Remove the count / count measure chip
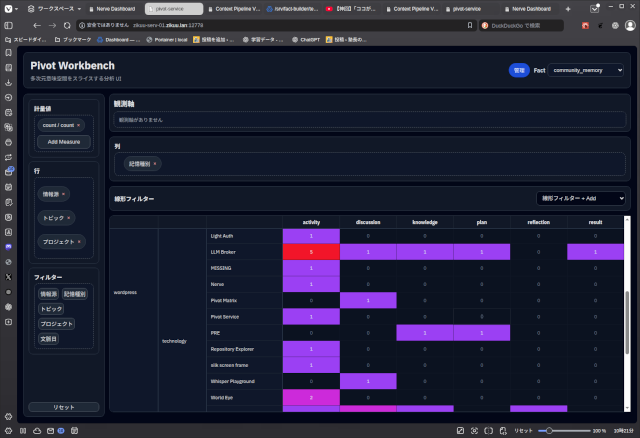The width and height of the screenshot is (640, 438). click(x=78, y=125)
